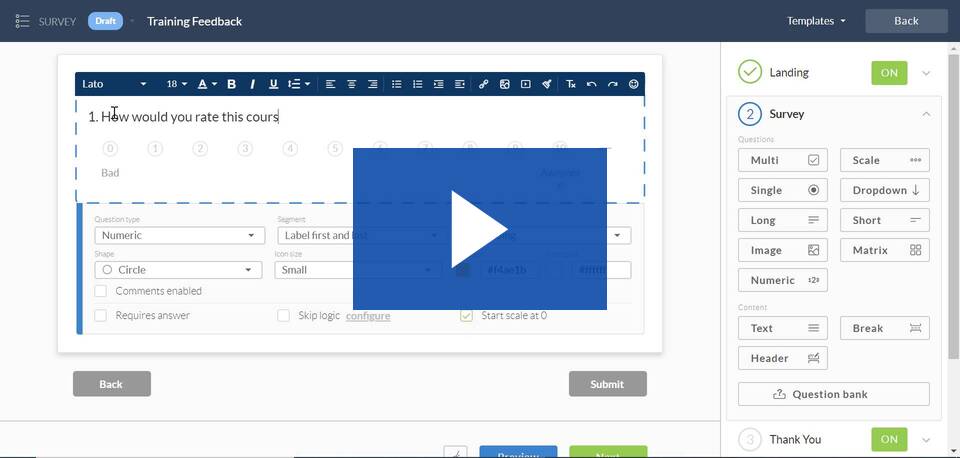Select rating circle 3
Image resolution: width=960 pixels, height=458 pixels.
[x=245, y=148]
